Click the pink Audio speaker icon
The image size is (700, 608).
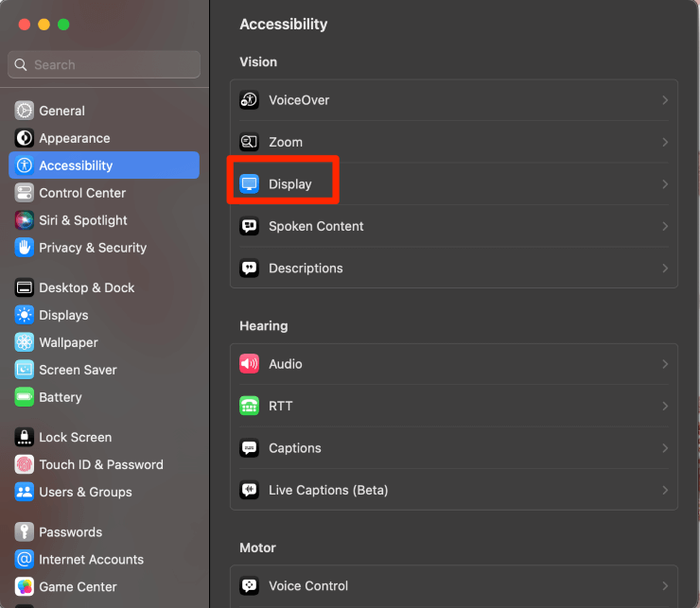pyautogui.click(x=249, y=364)
